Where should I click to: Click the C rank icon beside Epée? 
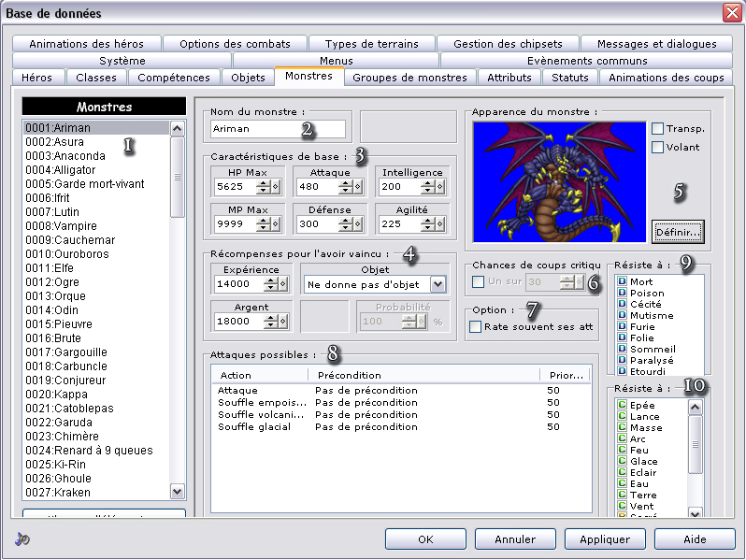click(x=622, y=405)
